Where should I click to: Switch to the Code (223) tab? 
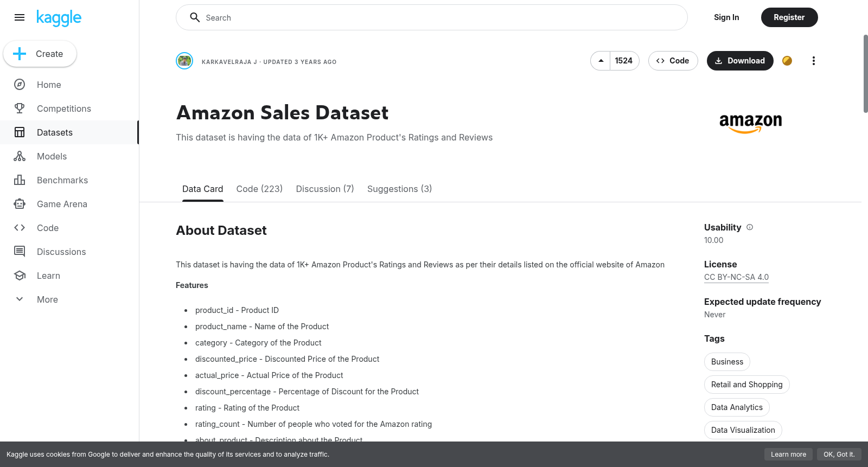pyautogui.click(x=259, y=189)
